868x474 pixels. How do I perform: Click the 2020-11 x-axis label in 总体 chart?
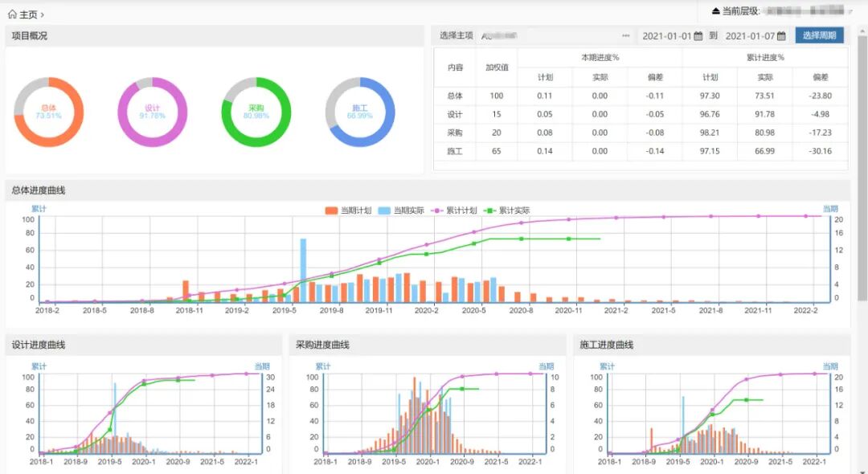point(568,311)
